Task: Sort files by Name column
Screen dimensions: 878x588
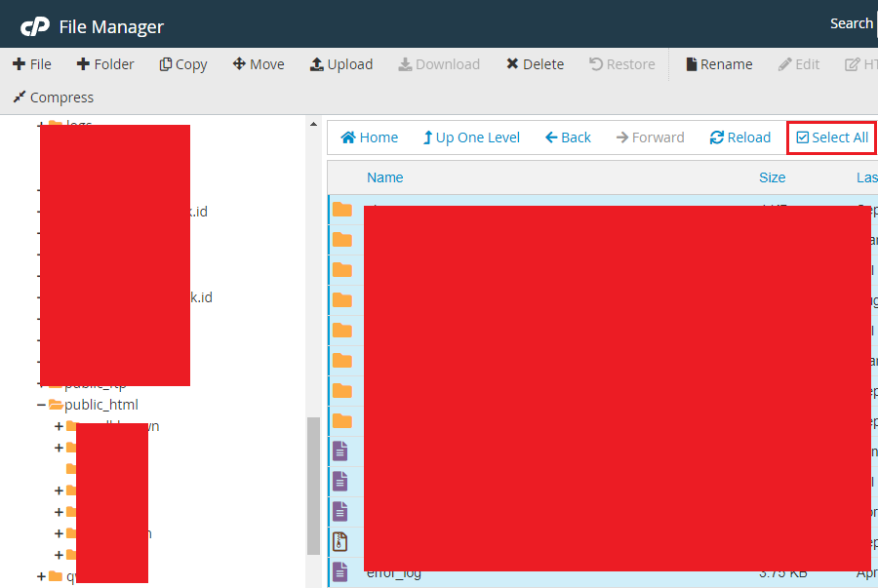Action: [x=384, y=177]
